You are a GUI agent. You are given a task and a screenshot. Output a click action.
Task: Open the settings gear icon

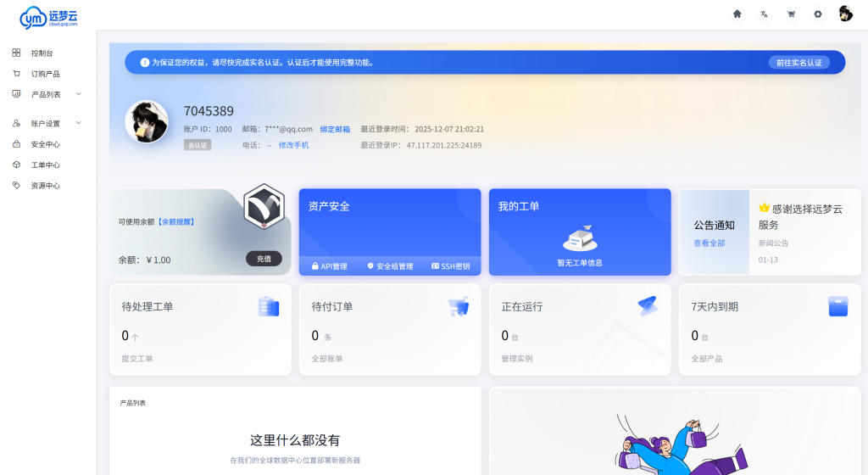tap(818, 14)
